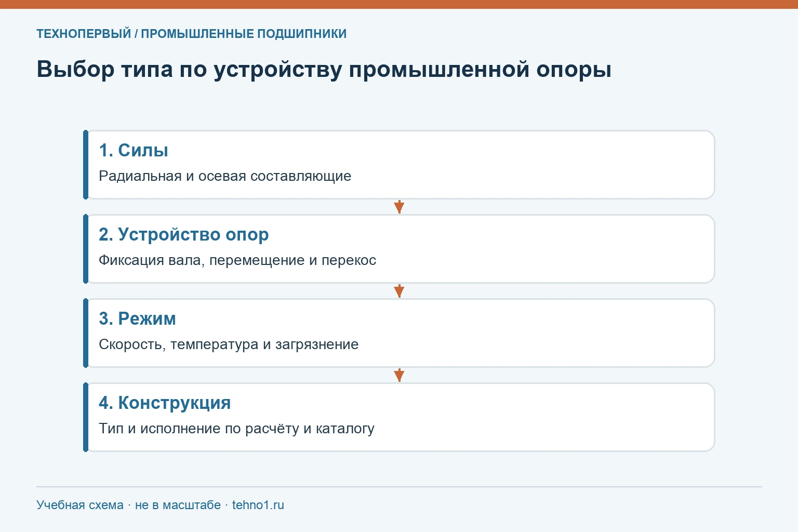The image size is (798, 532).
Task: Click the breadcrumb «ТЕХНОПЕРВЫЙ / ПРОМЫШЛЕННЫЕ ПОДШИПНИКИ»
Action: click(x=191, y=34)
